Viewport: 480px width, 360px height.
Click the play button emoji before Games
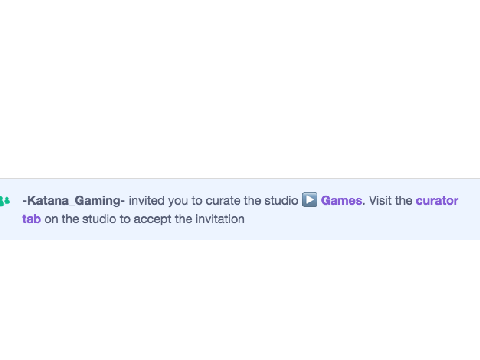[x=309, y=200]
